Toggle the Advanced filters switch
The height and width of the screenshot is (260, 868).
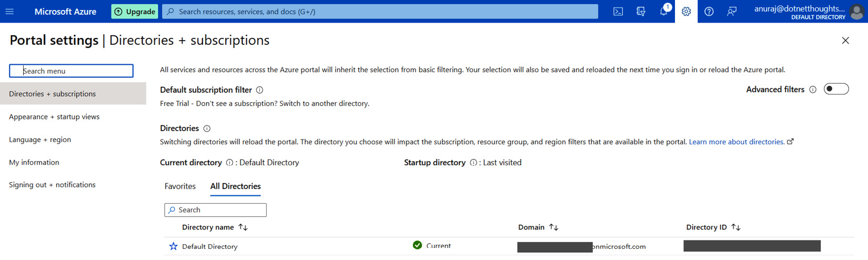click(836, 89)
